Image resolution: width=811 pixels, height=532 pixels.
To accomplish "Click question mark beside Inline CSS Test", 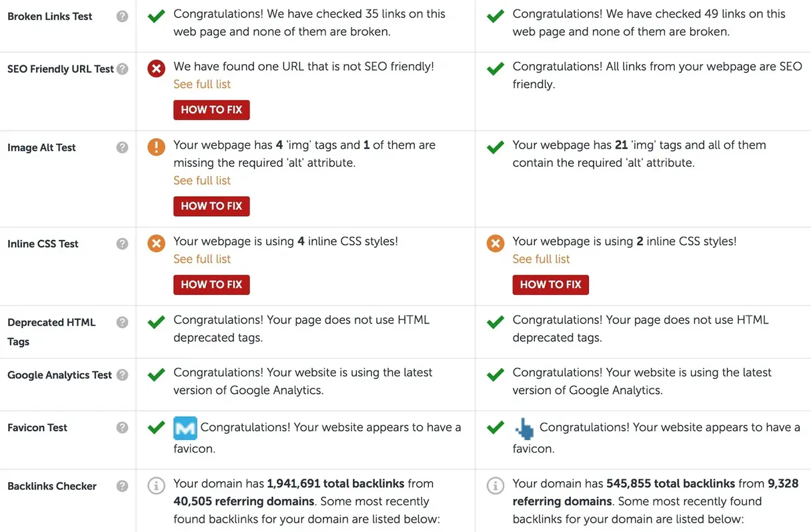I will (x=122, y=243).
